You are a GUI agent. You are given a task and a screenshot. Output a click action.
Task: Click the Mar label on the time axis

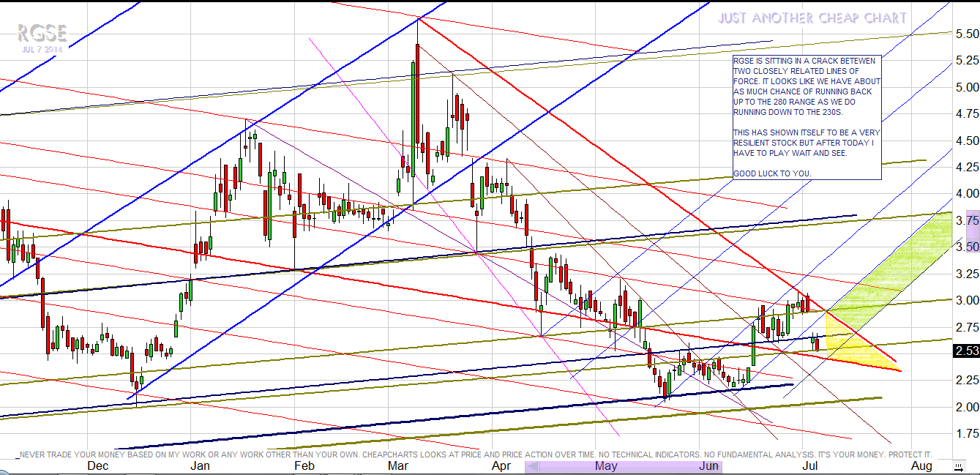pyautogui.click(x=398, y=466)
